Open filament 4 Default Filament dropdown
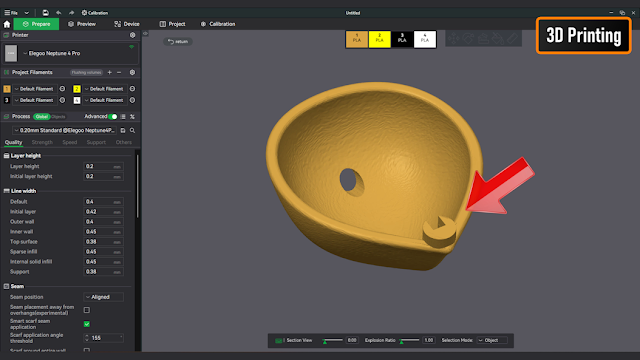 coord(105,100)
